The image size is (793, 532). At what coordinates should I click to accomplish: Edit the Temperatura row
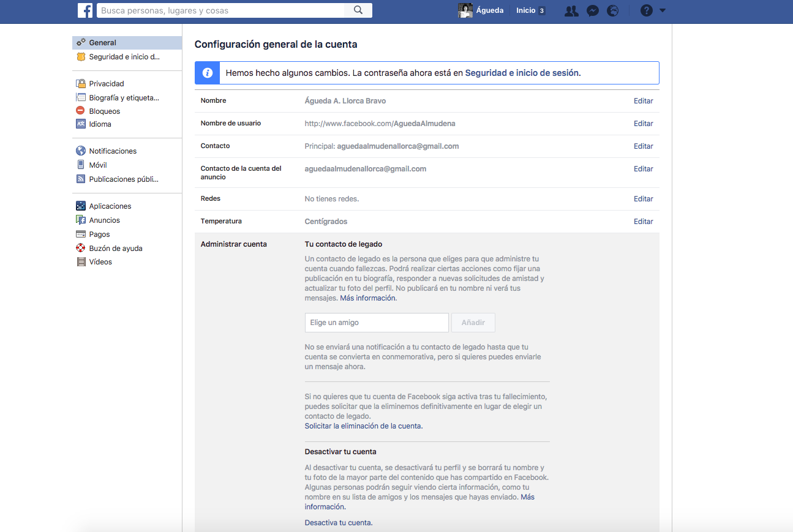click(643, 222)
